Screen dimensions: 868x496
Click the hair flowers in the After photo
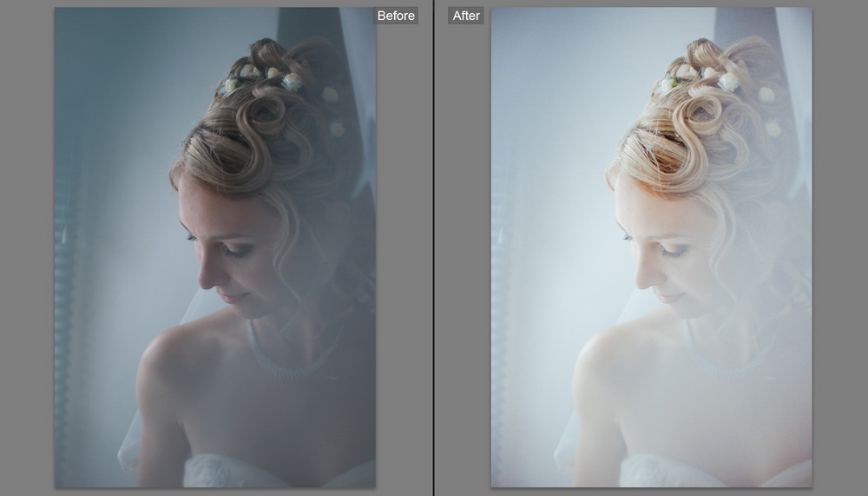[x=728, y=82]
